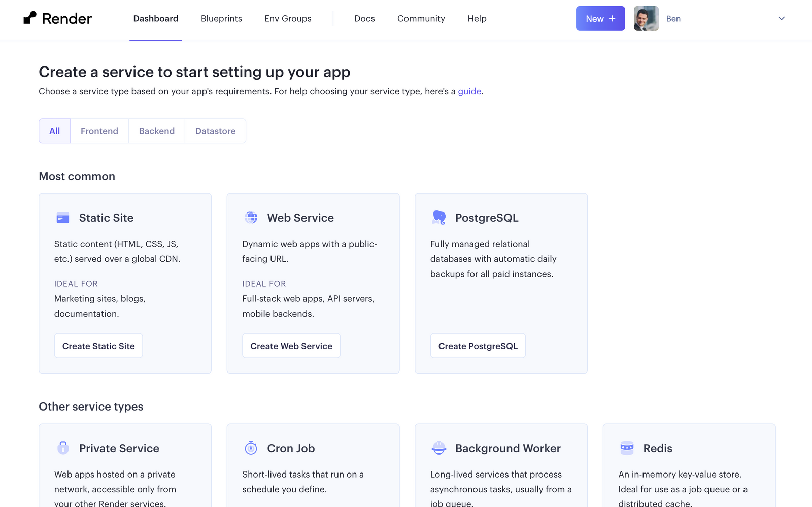Screen dimensions: 812x507
Task: Open the New + creation menu
Action: click(x=600, y=19)
